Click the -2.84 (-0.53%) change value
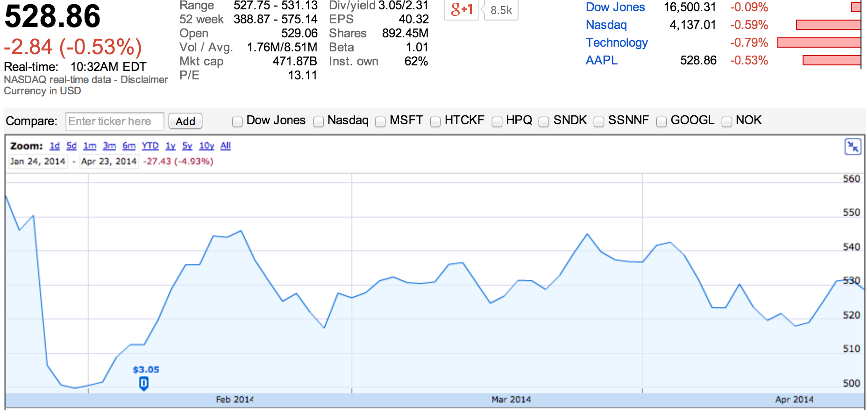Screen dimensions: 868x410 click(x=73, y=47)
